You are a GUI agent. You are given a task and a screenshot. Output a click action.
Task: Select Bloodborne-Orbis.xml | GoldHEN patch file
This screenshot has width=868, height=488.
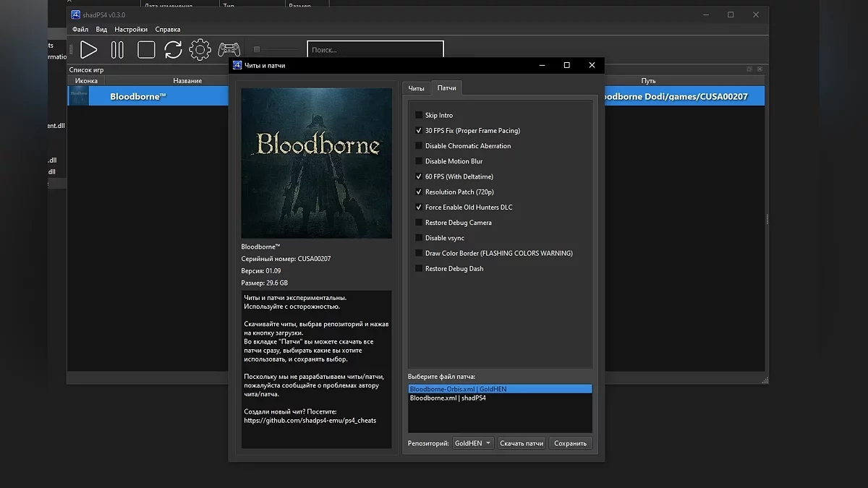coord(500,389)
